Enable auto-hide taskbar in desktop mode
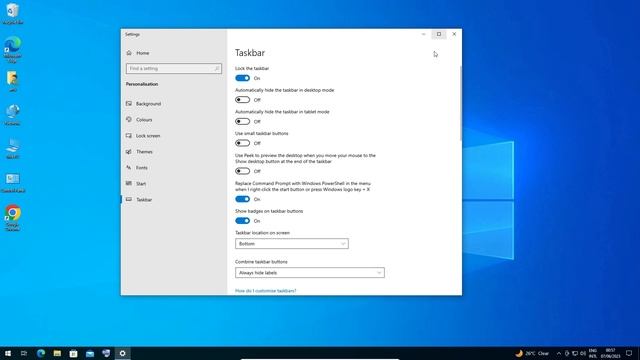This screenshot has height=360, width=640. (242, 100)
